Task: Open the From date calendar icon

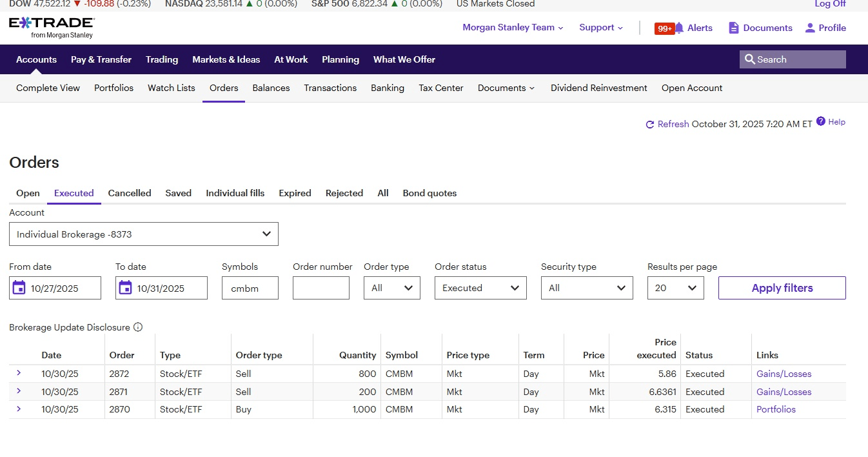Action: [x=19, y=288]
